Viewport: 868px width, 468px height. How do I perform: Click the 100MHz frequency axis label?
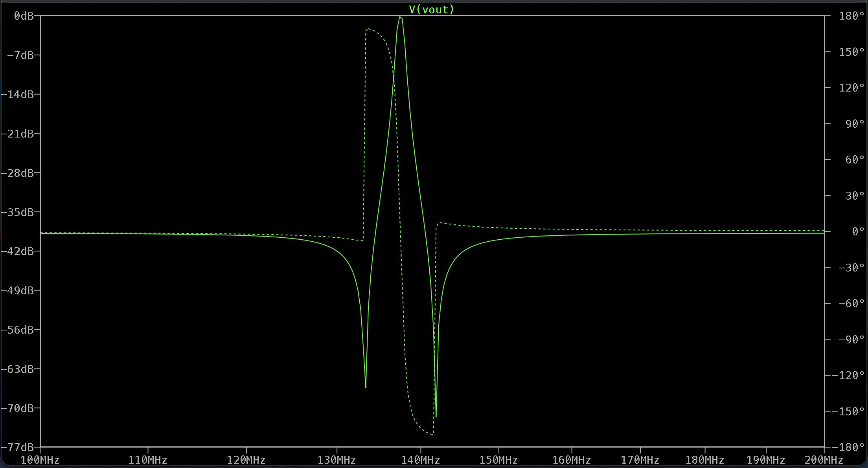[40, 460]
